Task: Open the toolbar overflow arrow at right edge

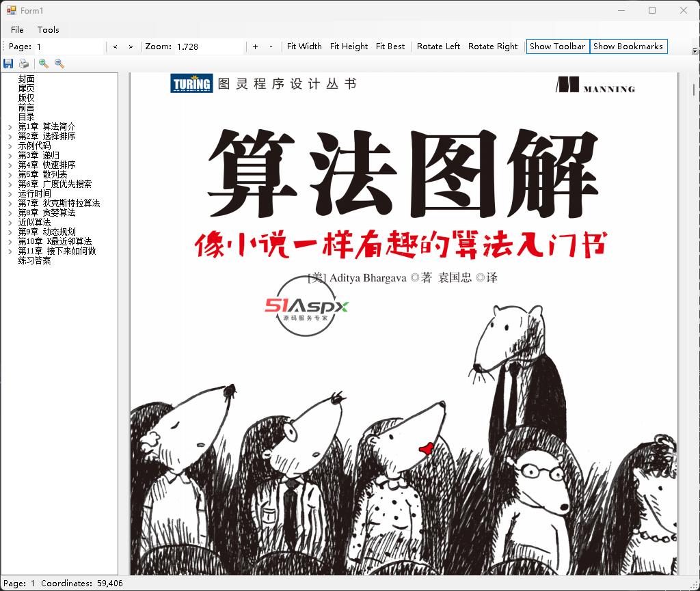Action: (x=695, y=51)
